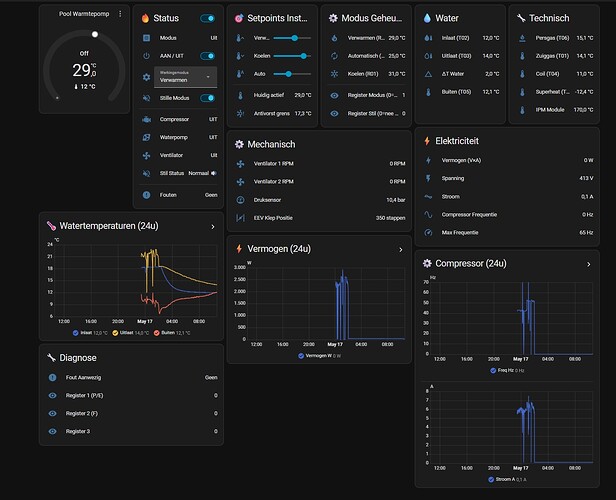Open the Stil Status Normaal row
The width and height of the screenshot is (616, 500).
[179, 173]
